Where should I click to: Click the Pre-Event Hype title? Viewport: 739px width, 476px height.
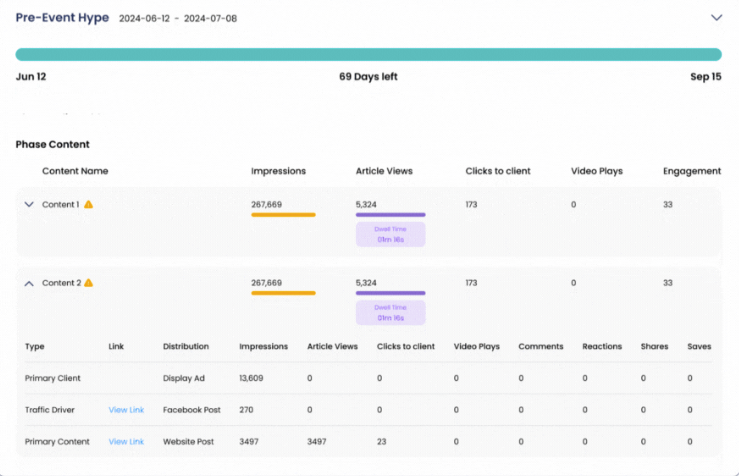click(62, 18)
